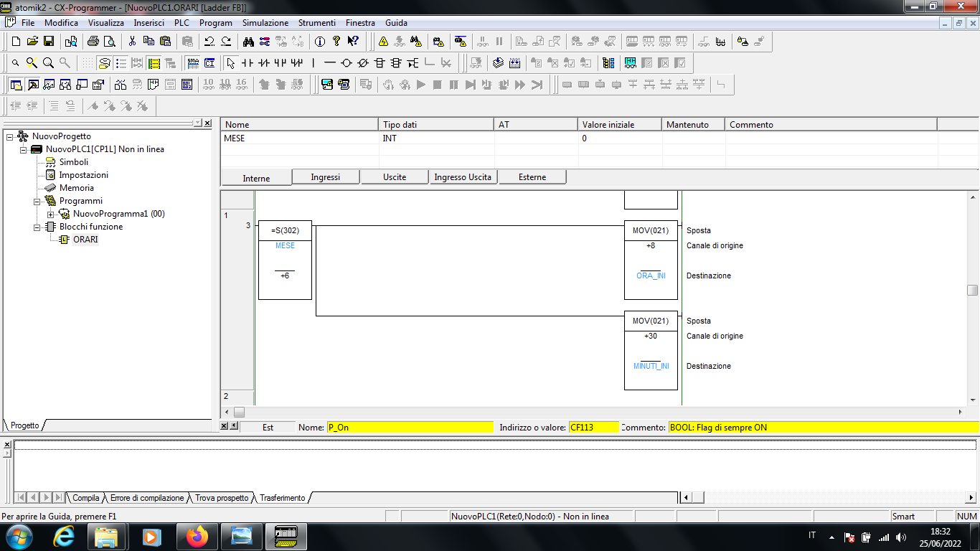Viewport: 980px width, 551px height.
Task: Select the arrow pointer selection tool
Action: (230, 63)
